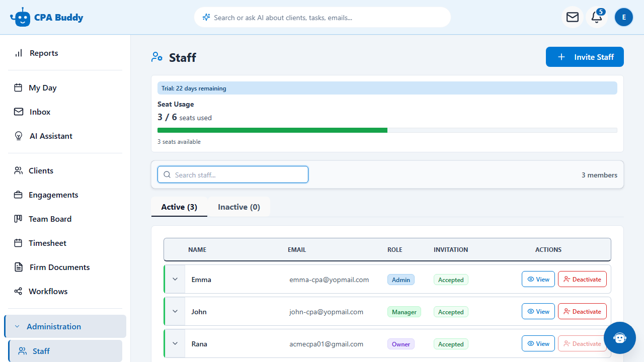Screen dimensions: 644x362
Task: Switch to the Inactive (0) tab
Action: pyautogui.click(x=239, y=207)
